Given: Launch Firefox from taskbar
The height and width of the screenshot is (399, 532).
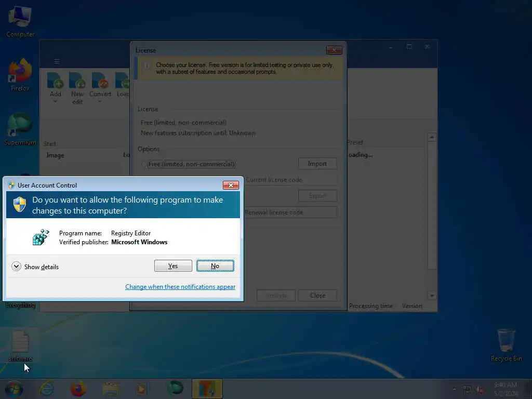Looking at the screenshot, I should [78, 389].
